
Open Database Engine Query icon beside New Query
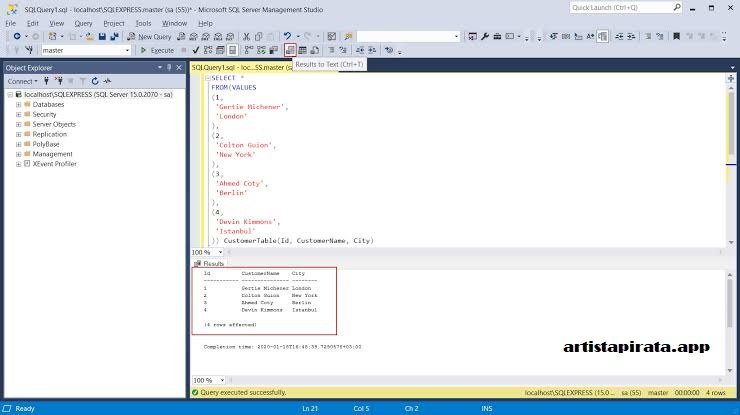coord(181,36)
